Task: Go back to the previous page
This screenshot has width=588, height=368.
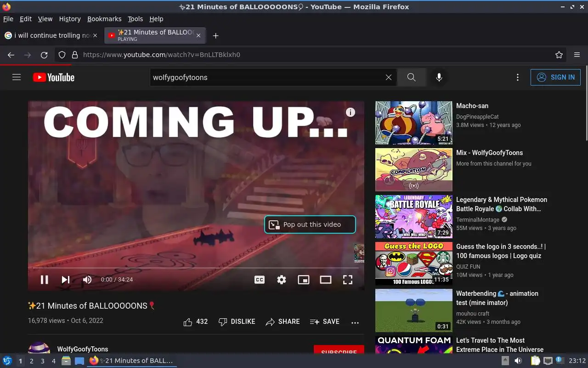Action: [x=11, y=55]
